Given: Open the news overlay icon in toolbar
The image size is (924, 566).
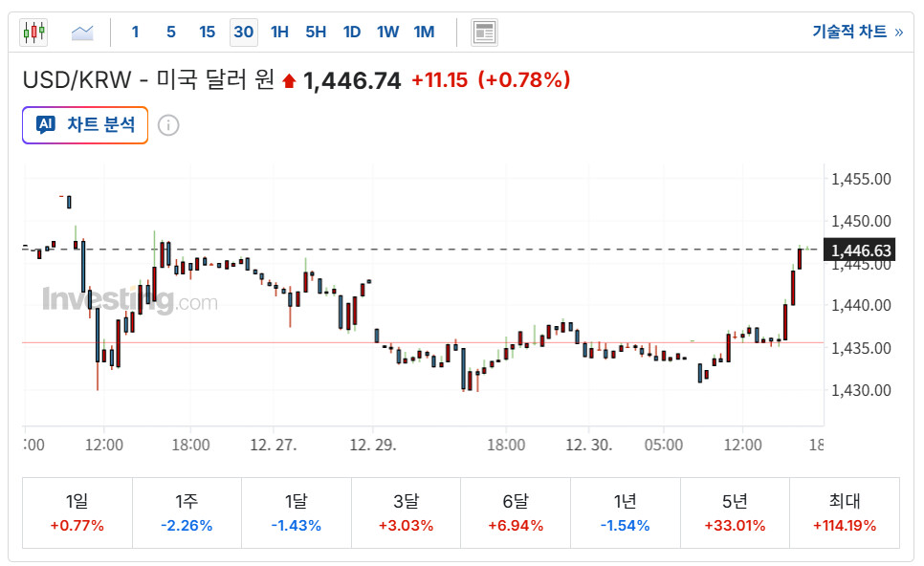Looking at the screenshot, I should (x=484, y=33).
